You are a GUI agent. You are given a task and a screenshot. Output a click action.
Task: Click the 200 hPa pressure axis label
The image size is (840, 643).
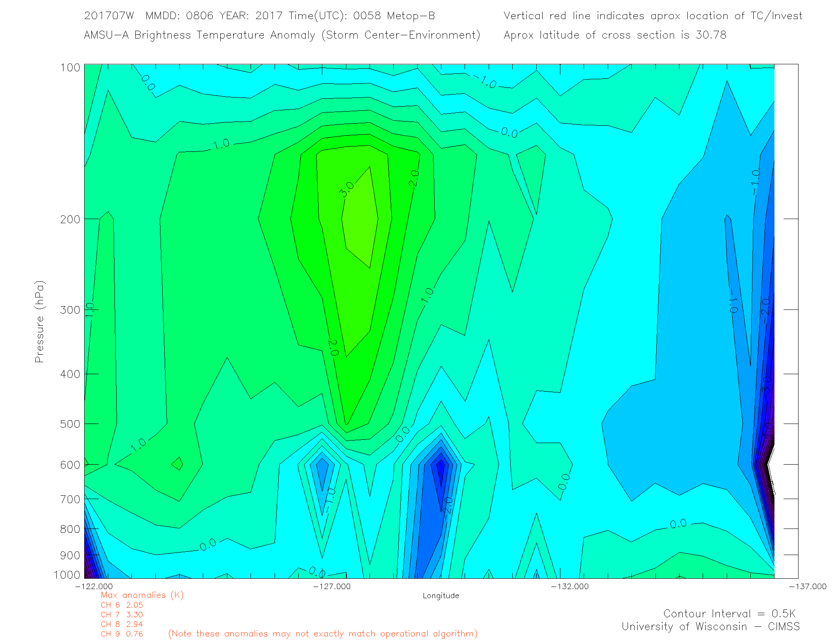pyautogui.click(x=70, y=219)
